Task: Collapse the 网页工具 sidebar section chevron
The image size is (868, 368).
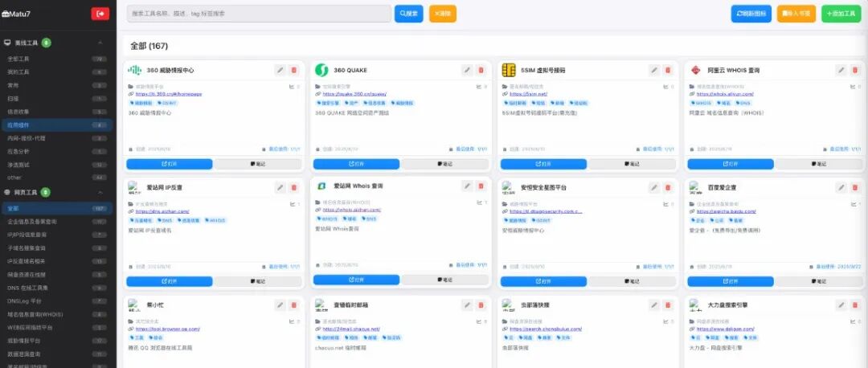Action: (x=100, y=192)
